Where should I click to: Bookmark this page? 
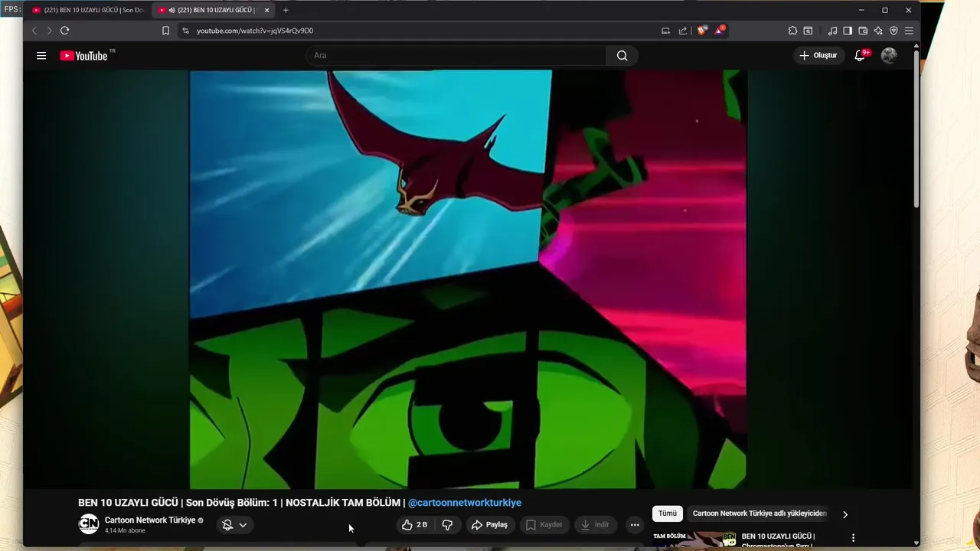click(x=165, y=31)
